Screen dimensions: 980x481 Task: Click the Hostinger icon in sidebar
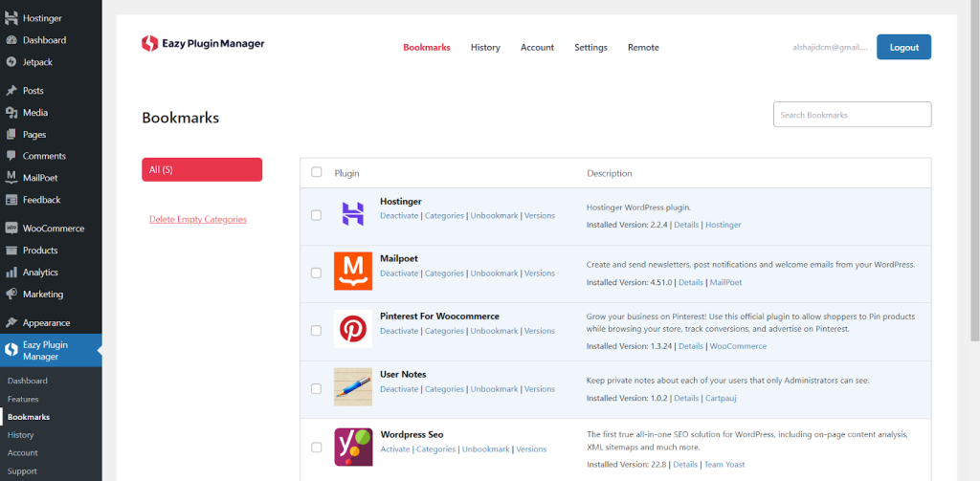[x=11, y=18]
